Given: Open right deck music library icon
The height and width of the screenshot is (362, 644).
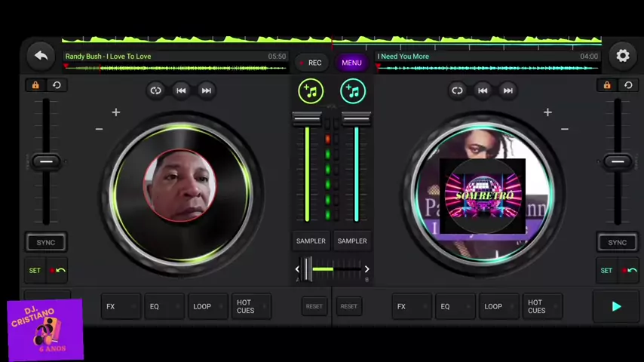Looking at the screenshot, I should click(x=352, y=91).
